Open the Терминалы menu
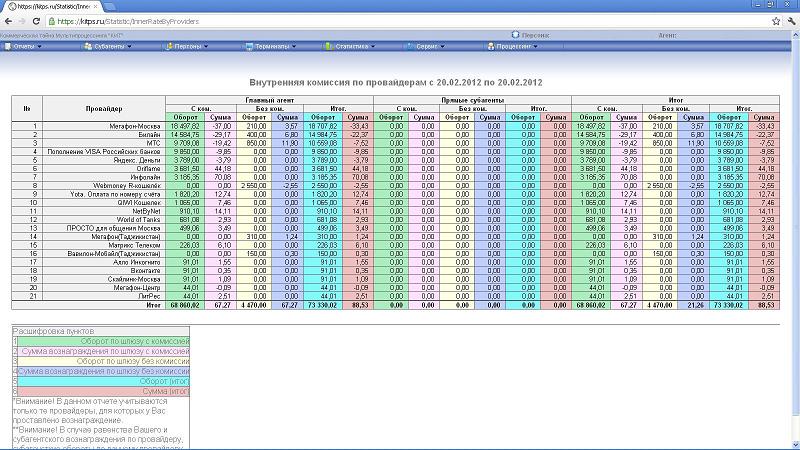Screen dimensions: 800x450 (x=271, y=46)
